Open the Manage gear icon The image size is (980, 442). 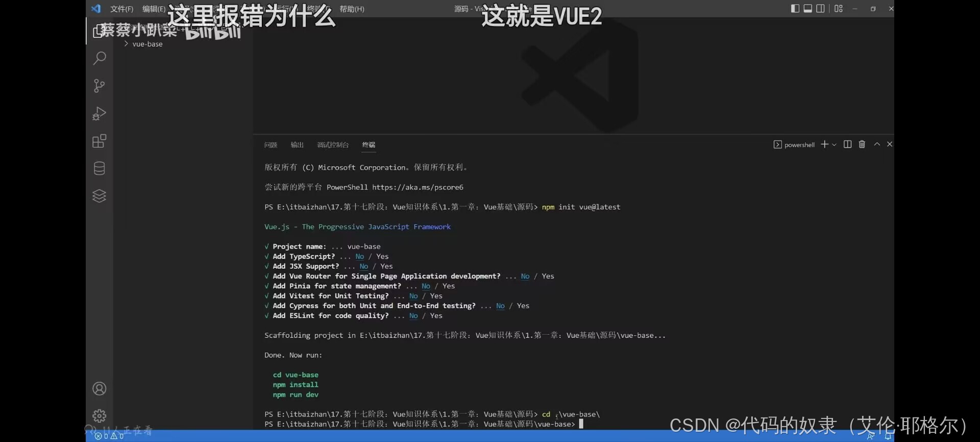pos(99,416)
